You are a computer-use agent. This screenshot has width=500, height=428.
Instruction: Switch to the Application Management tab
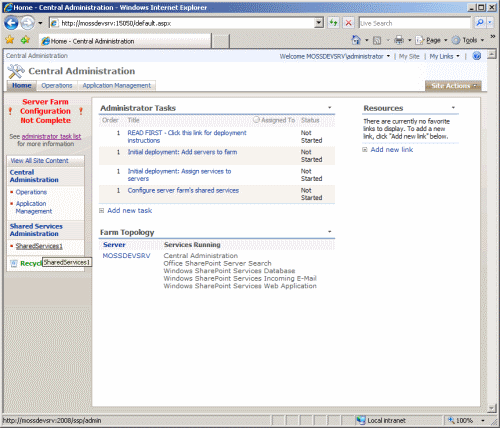117,85
